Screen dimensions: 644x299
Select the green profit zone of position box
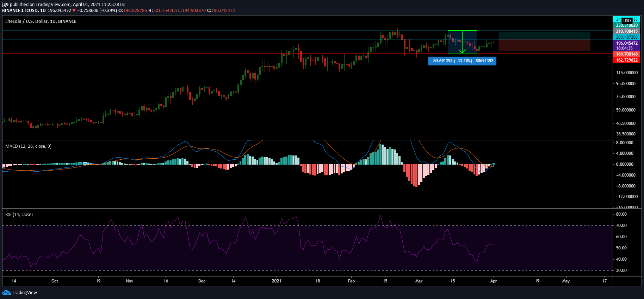pos(544,36)
